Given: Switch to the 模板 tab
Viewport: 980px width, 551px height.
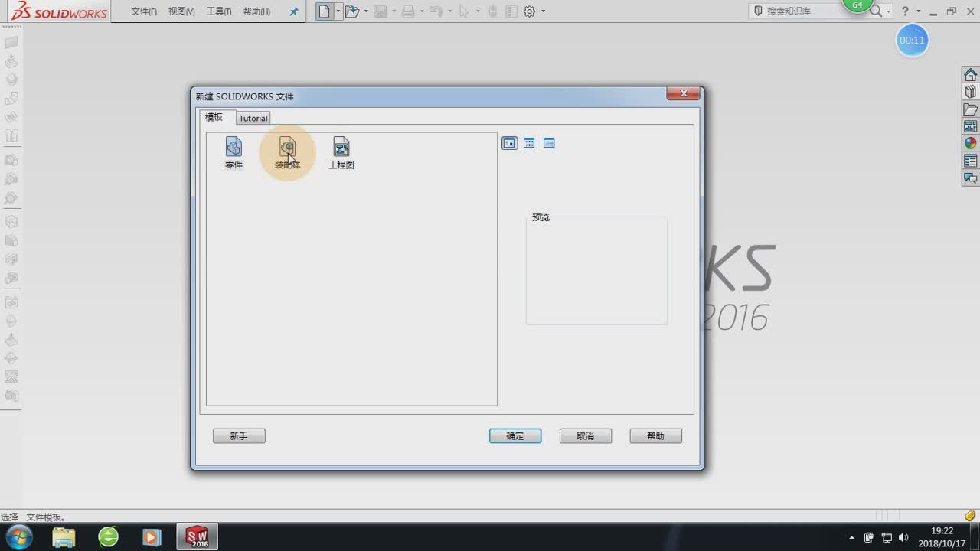Looking at the screenshot, I should click(214, 117).
